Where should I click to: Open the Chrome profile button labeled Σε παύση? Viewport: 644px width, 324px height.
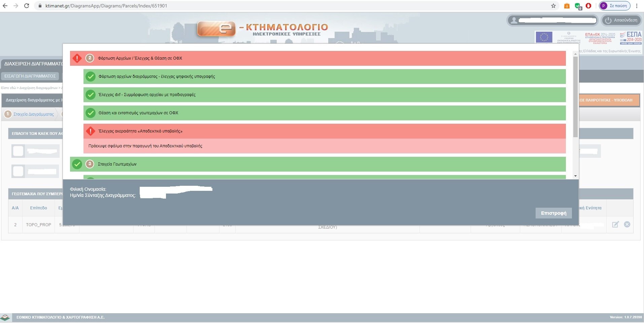pos(615,6)
